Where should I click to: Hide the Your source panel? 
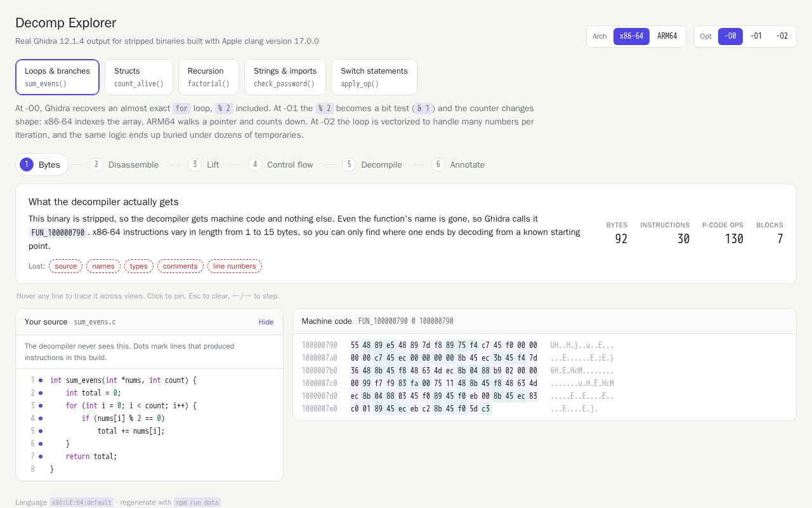pyautogui.click(x=266, y=322)
